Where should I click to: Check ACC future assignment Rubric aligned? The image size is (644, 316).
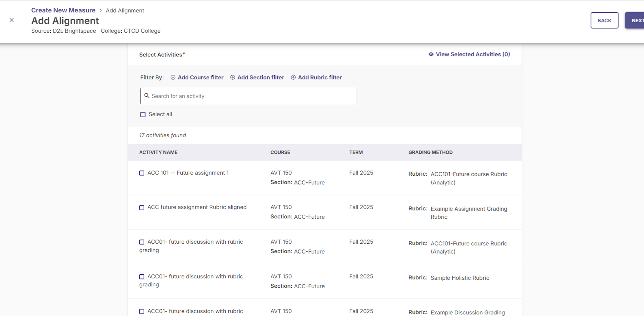(x=142, y=208)
